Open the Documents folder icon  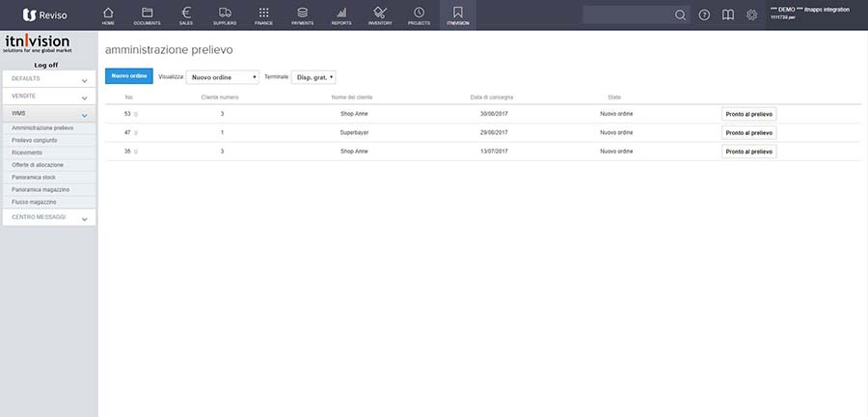coord(147,14)
